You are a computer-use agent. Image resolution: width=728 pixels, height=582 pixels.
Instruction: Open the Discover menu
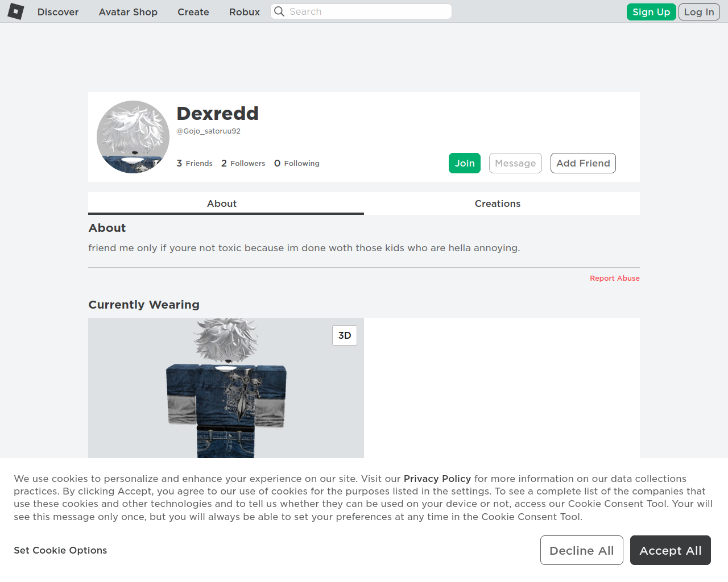point(58,12)
